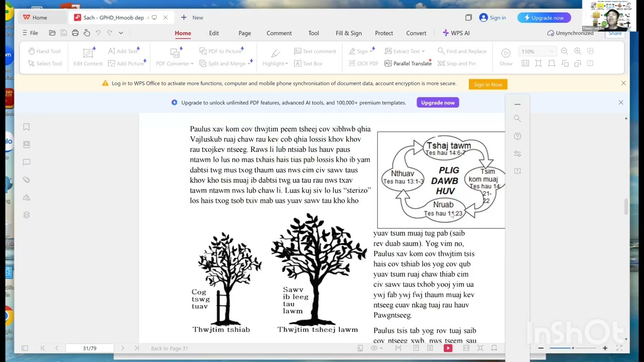Image resolution: width=644 pixels, height=362 pixels.
Task: Open PDF to Picture converter
Action: [x=220, y=51]
